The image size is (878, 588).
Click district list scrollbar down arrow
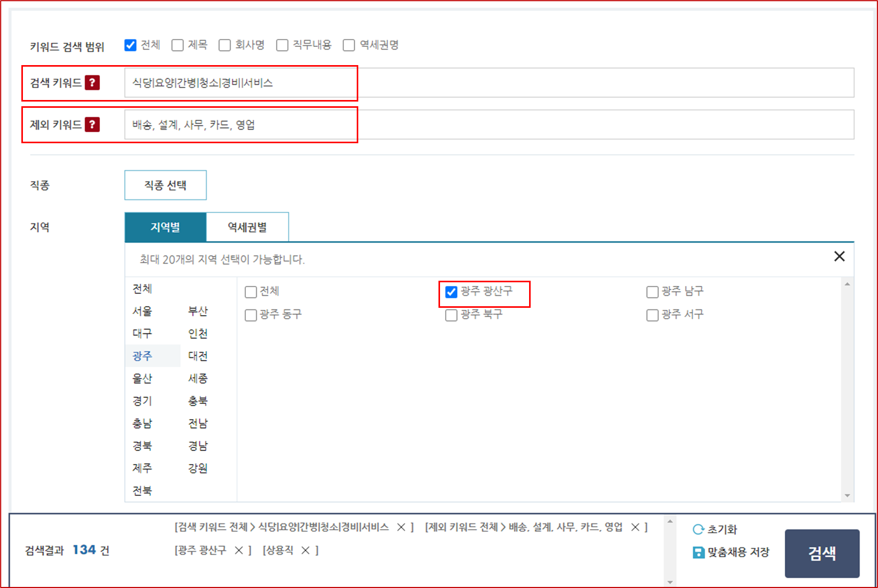click(847, 495)
